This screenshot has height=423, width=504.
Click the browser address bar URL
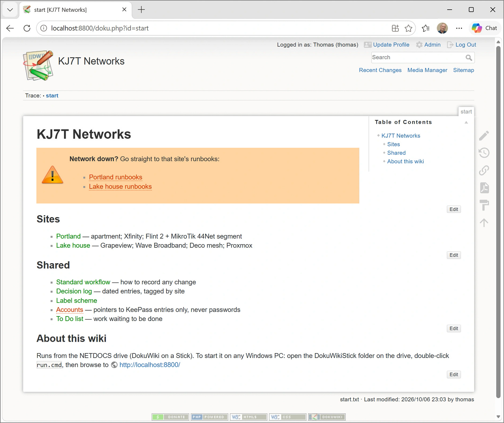click(100, 28)
